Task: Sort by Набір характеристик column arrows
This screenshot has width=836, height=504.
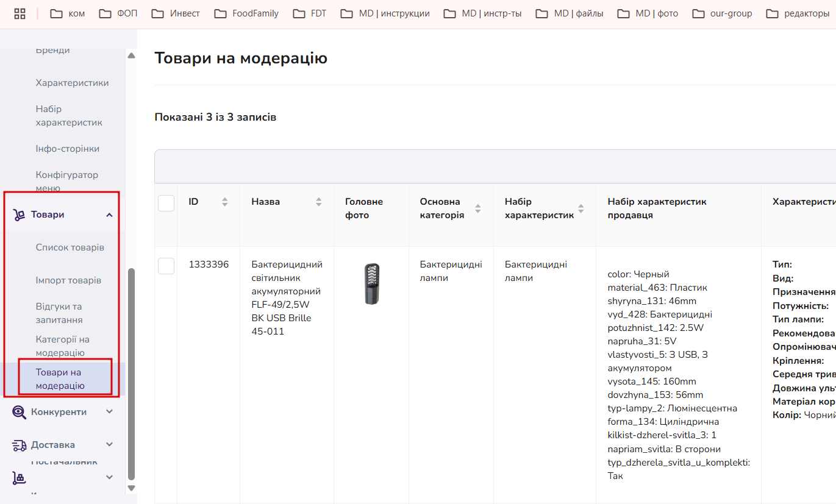Action: tap(581, 208)
